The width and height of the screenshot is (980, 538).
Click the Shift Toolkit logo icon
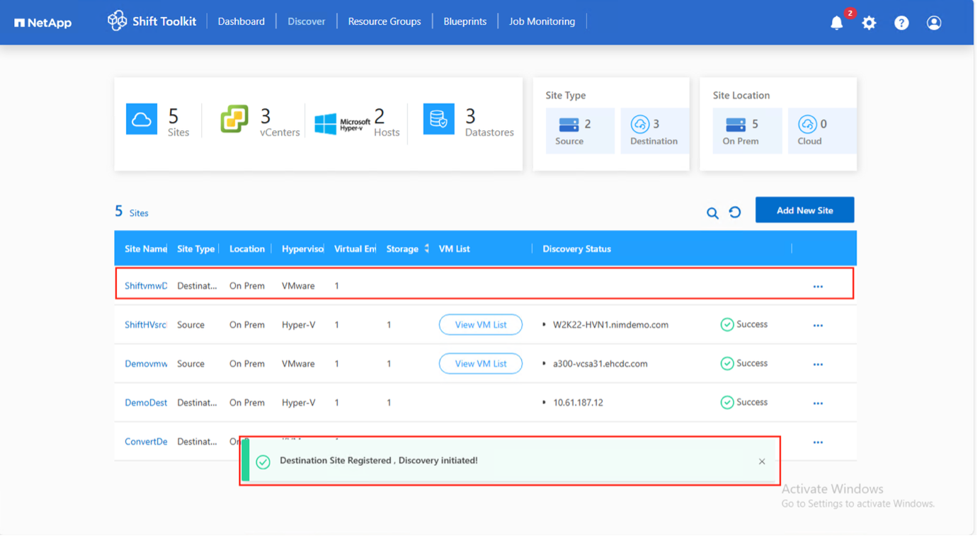pos(117,21)
